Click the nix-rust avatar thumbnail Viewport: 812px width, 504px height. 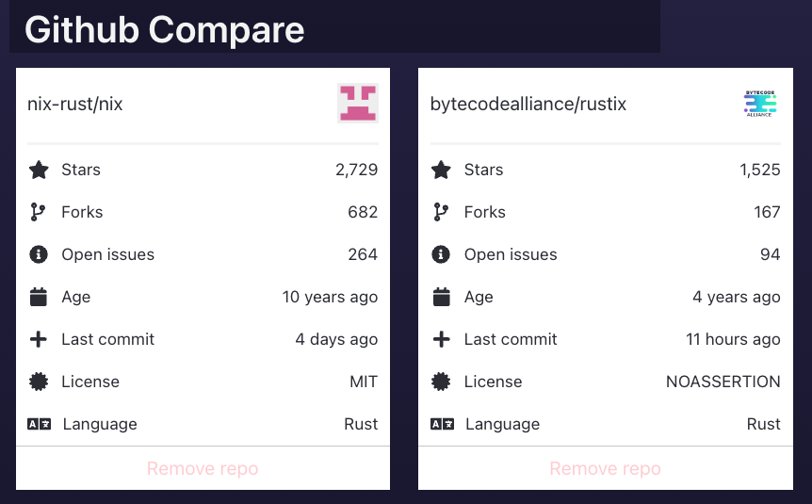point(358,104)
